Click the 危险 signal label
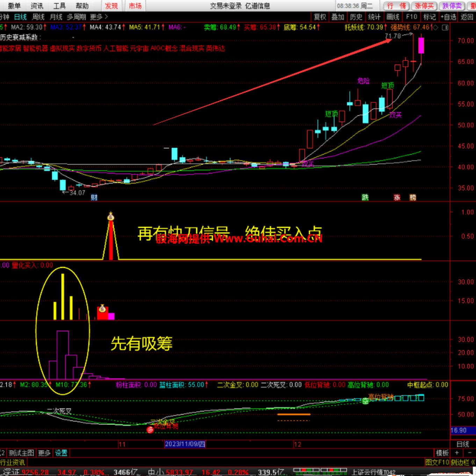Viewport: 476px width, 476px height. tap(363, 81)
